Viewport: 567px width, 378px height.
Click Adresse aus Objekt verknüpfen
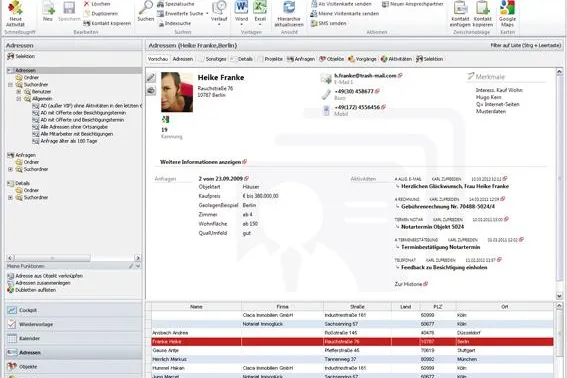pos(45,276)
